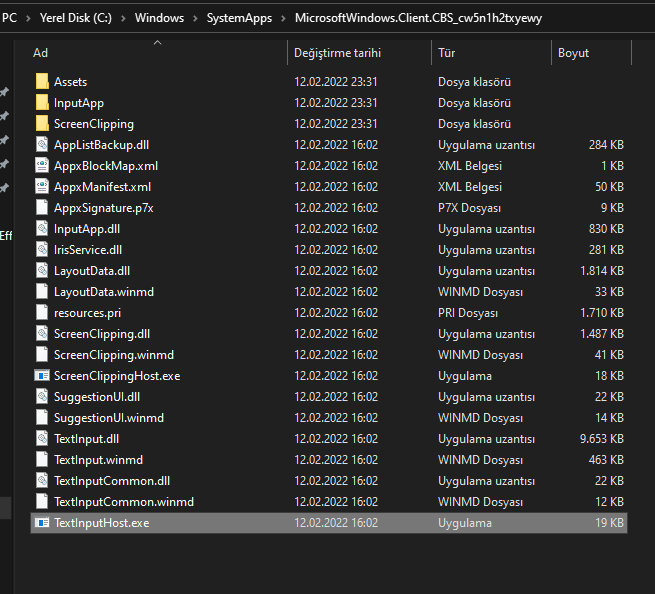Click the ScreenClippingHost.exe application icon
Image resolution: width=655 pixels, height=594 pixels.
click(x=42, y=376)
